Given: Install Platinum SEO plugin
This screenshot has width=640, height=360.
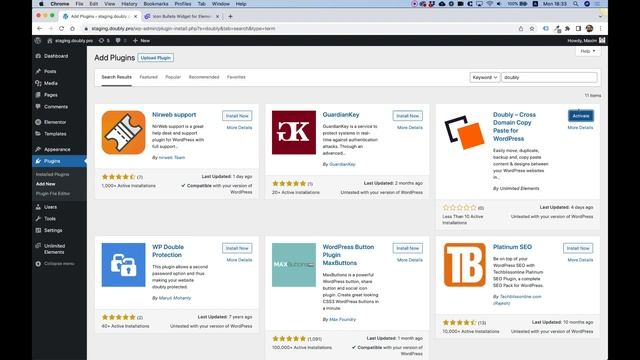Looking at the screenshot, I should pos(578,248).
